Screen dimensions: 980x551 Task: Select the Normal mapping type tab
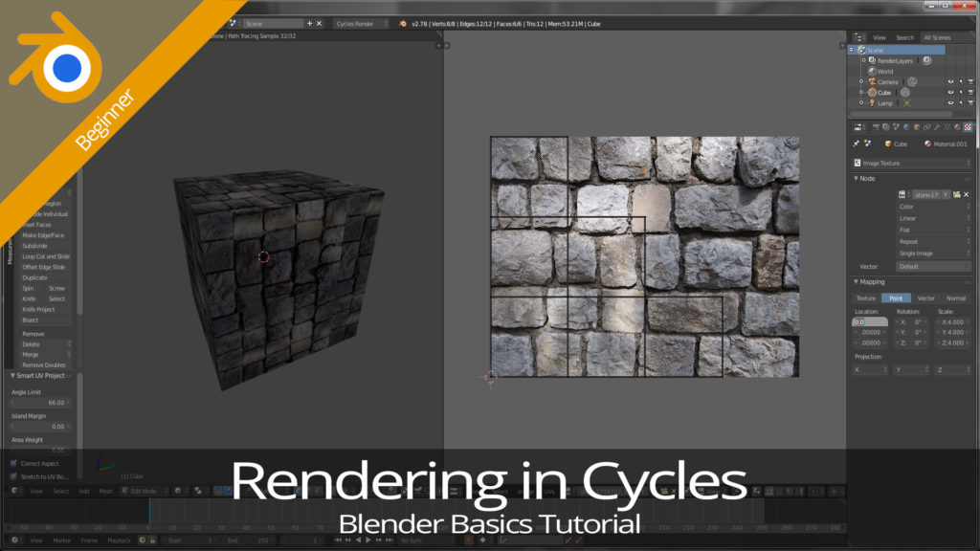pyautogui.click(x=956, y=298)
